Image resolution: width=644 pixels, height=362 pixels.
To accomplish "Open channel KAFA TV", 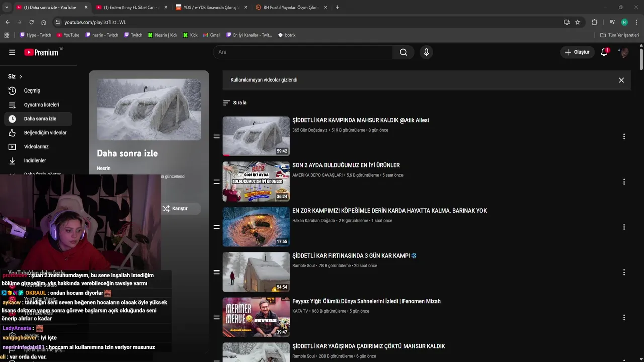I will [x=300, y=311].
